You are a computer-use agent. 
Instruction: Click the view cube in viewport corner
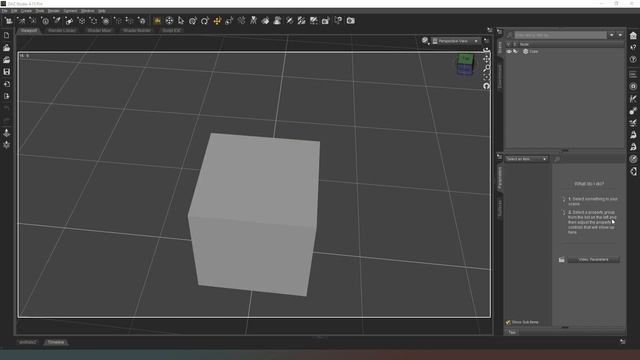tap(465, 64)
